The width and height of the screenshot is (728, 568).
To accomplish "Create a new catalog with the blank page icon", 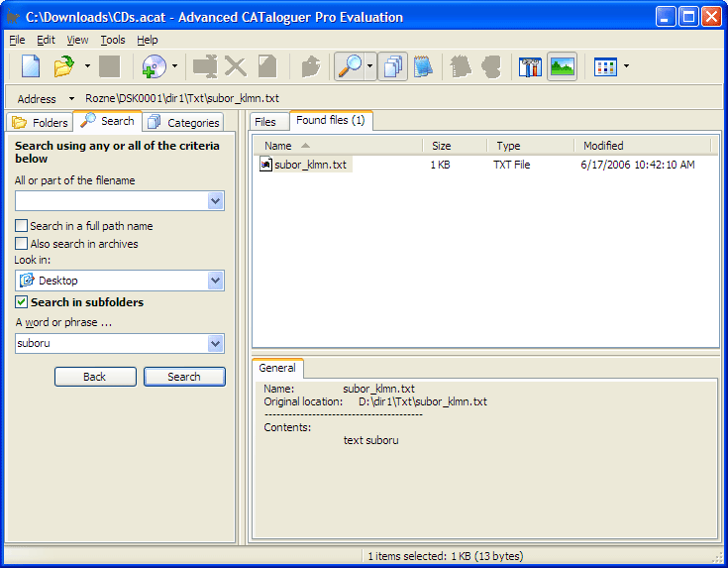I will 31,66.
